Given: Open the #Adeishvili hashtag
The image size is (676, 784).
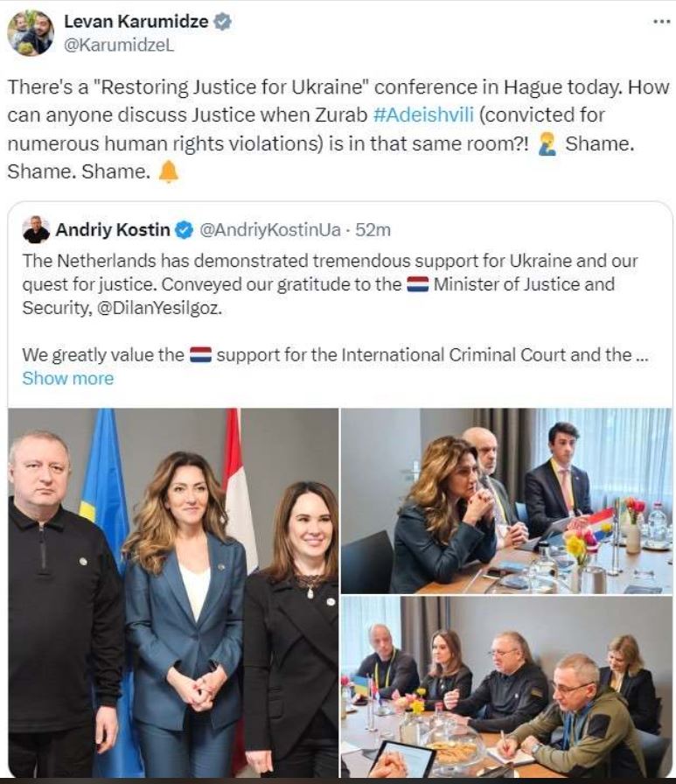Looking at the screenshot, I should pos(423,115).
